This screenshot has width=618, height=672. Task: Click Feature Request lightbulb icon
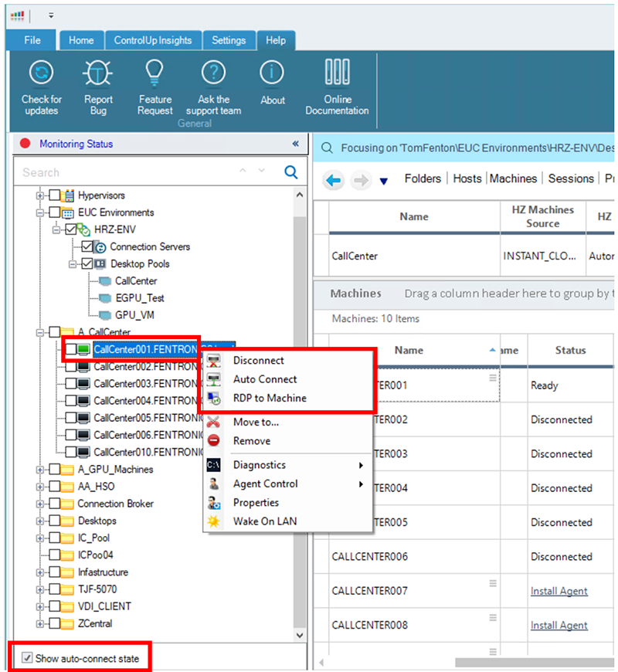click(154, 72)
